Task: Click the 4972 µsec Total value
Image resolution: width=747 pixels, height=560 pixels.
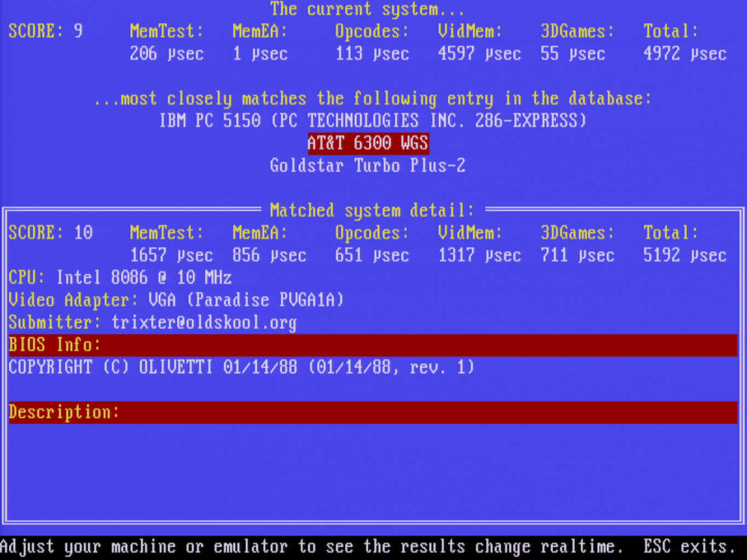Action: (685, 54)
